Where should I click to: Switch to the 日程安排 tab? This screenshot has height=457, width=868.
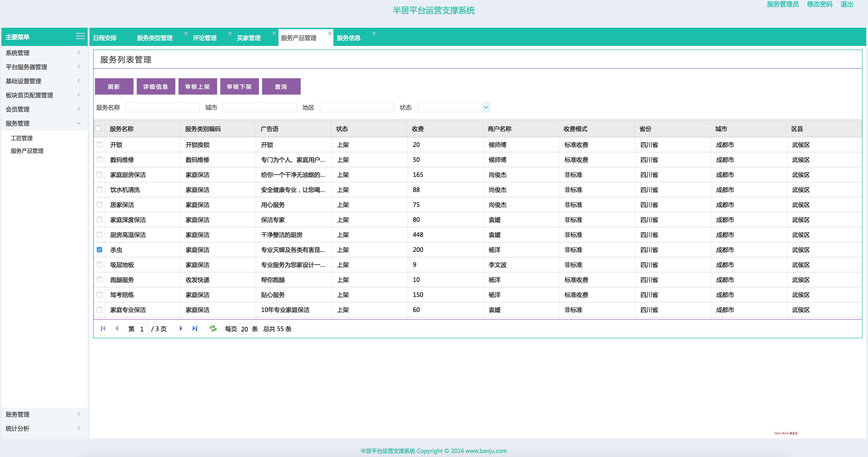pyautogui.click(x=105, y=38)
